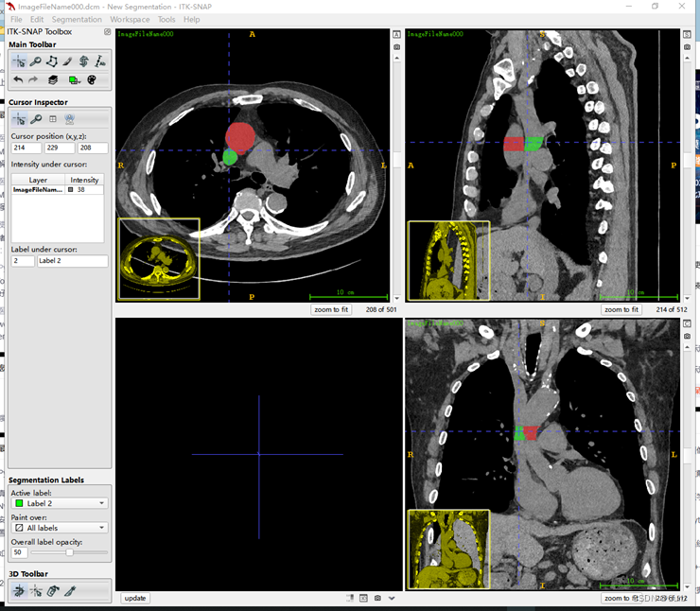The height and width of the screenshot is (611, 700).
Task: Select the Crosshair tool in Main Toolbar
Action: point(19,61)
